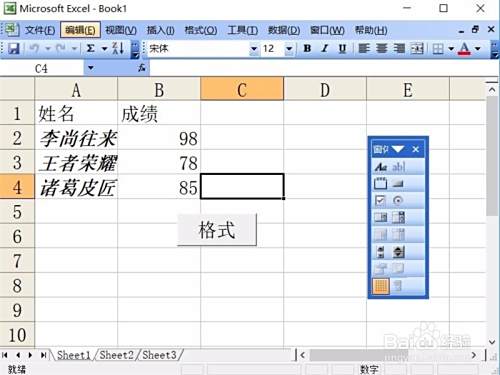This screenshot has height=375, width=500.
Task: Select the Option Button control in Forms toolbar
Action: pyautogui.click(x=398, y=200)
